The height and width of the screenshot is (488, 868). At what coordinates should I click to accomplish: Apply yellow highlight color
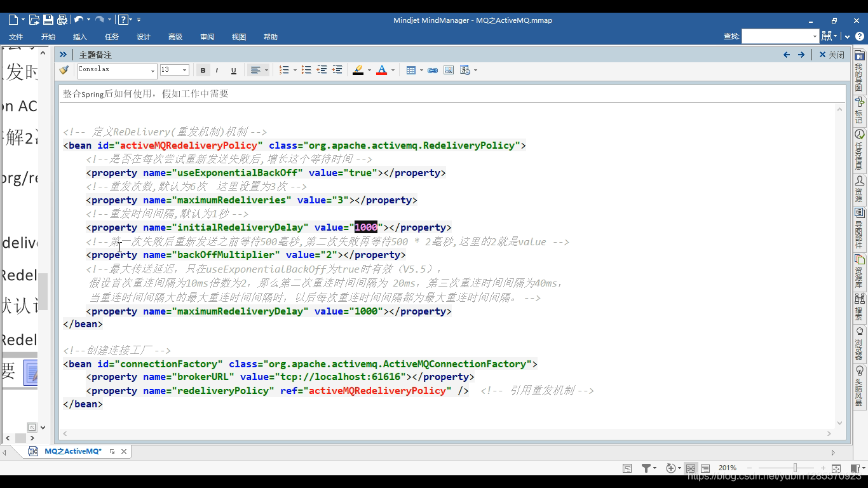[x=358, y=70]
